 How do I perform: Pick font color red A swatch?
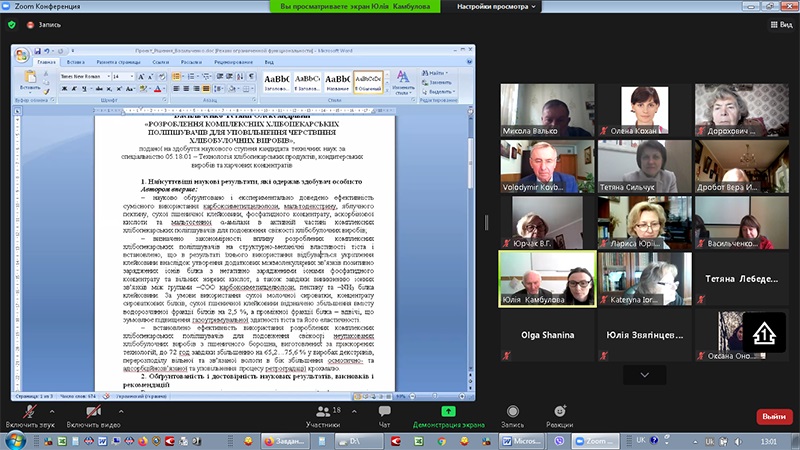158,89
